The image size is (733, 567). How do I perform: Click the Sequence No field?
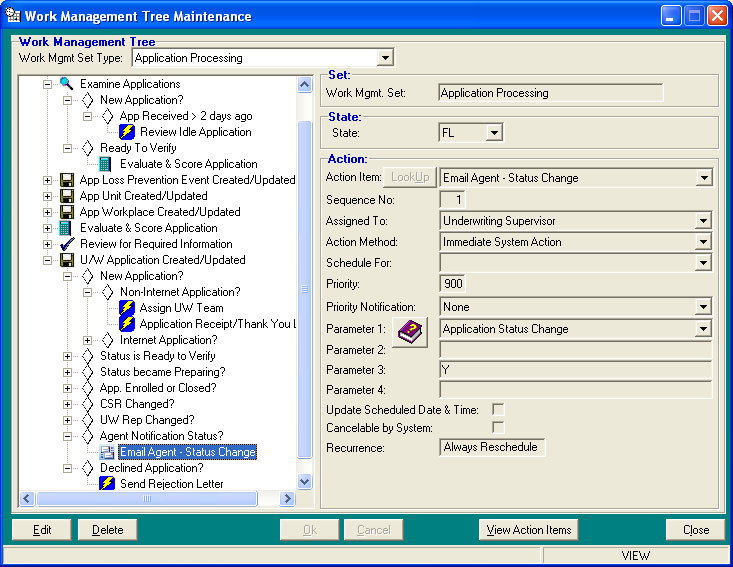coord(453,200)
